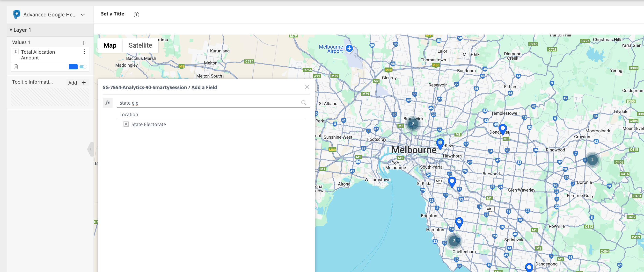Toggle the switch in the Total Allocation Amount row

click(x=83, y=67)
